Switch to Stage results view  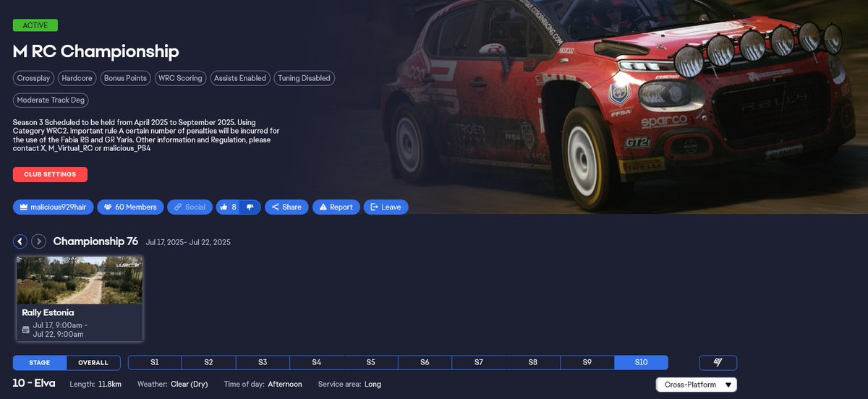pos(40,362)
